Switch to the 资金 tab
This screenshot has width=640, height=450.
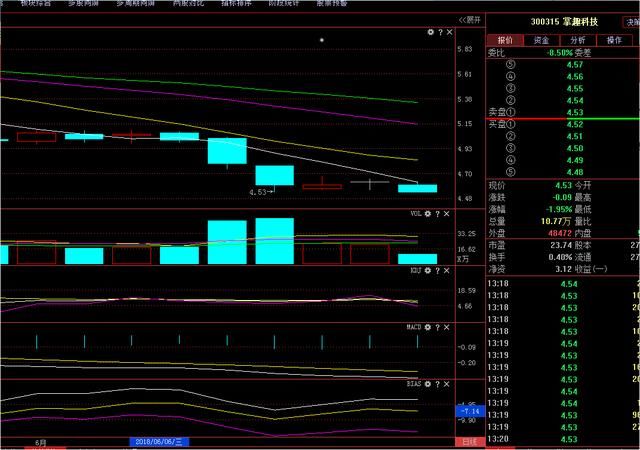[x=540, y=40]
